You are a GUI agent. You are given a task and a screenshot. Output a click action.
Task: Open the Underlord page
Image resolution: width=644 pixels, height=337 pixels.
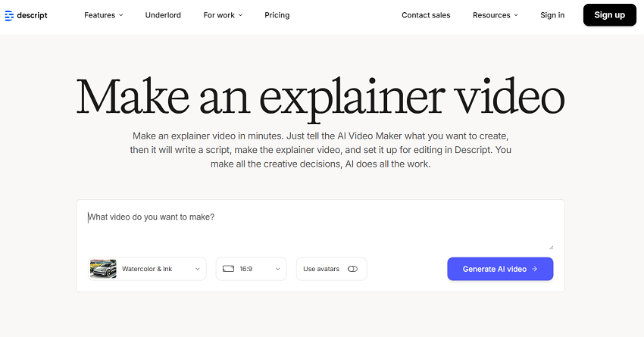(163, 15)
